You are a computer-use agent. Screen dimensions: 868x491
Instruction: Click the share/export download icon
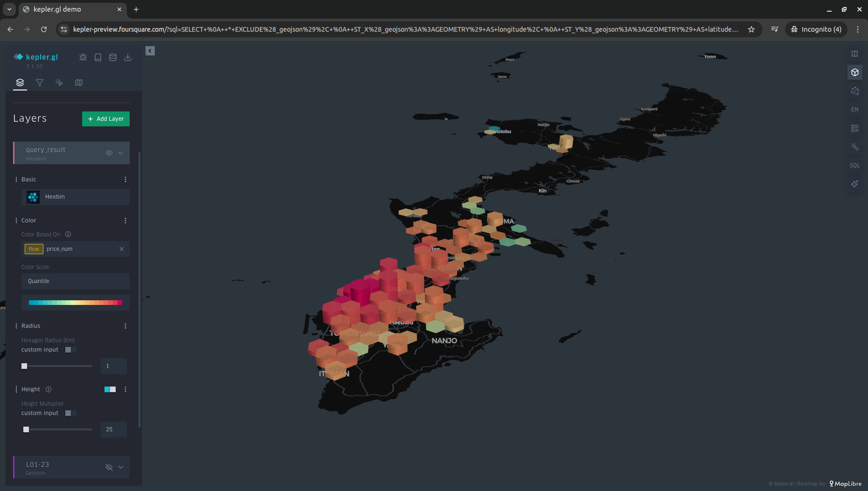coord(128,57)
